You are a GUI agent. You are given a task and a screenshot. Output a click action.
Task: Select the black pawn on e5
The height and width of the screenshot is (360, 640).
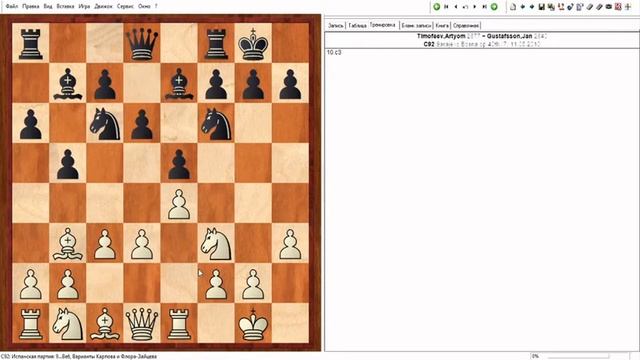pyautogui.click(x=179, y=163)
